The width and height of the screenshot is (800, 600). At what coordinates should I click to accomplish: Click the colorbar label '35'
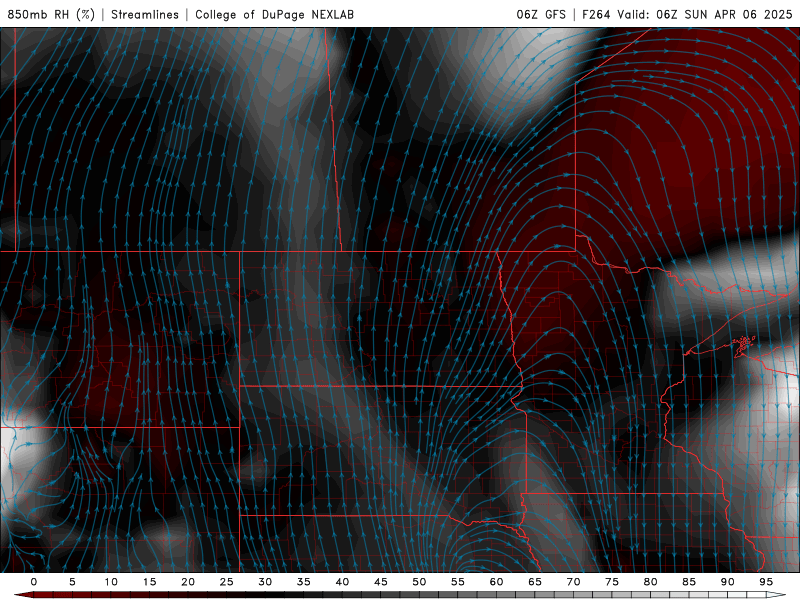click(304, 582)
